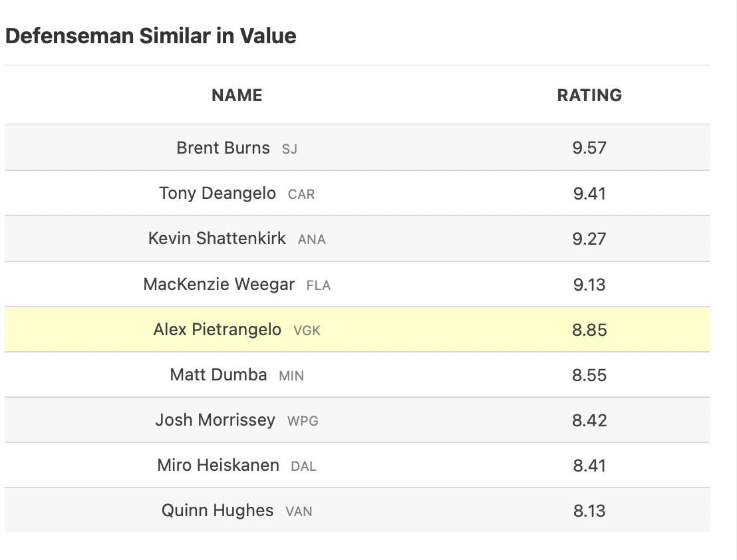Click the Defenseman Similar in Value heading
This screenshot has height=560, width=737.
pos(150,36)
